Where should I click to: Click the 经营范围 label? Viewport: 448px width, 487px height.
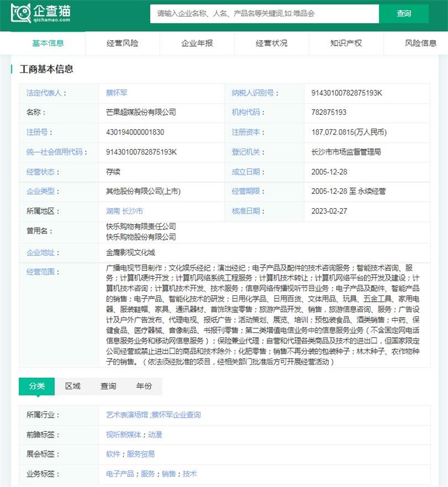coord(41,272)
